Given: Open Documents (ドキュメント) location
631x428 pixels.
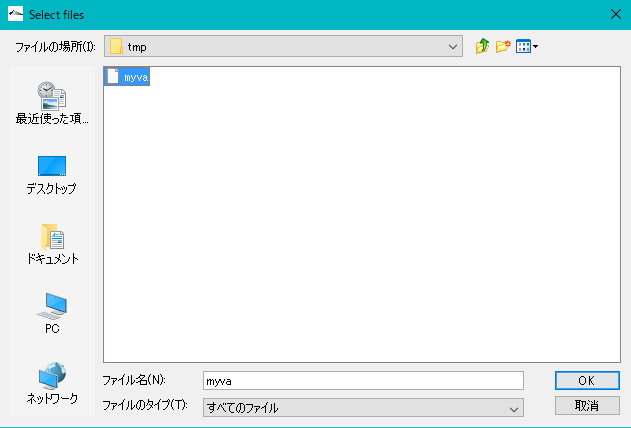Looking at the screenshot, I should point(52,244).
